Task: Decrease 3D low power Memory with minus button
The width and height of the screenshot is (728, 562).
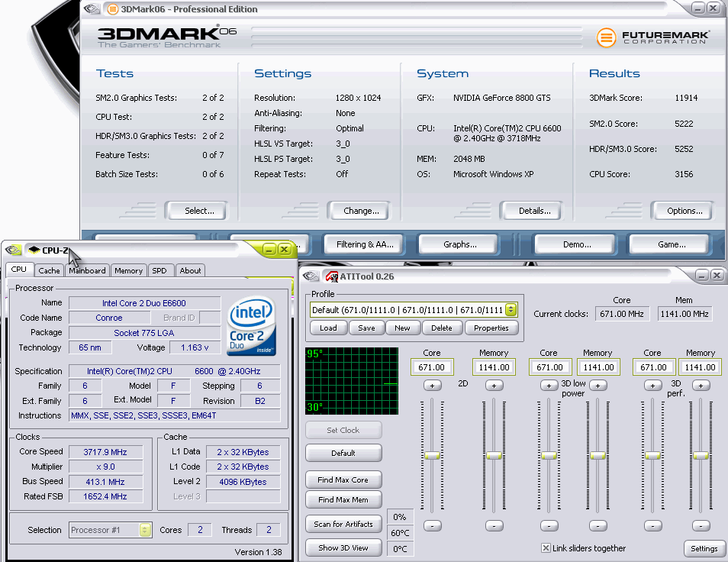Action: click(x=598, y=526)
